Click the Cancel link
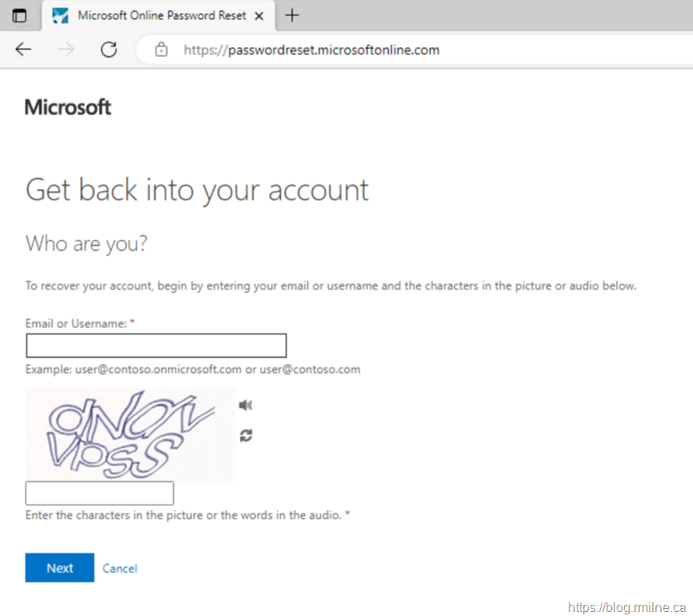Screen dimensions: 693x616 pyautogui.click(x=120, y=569)
